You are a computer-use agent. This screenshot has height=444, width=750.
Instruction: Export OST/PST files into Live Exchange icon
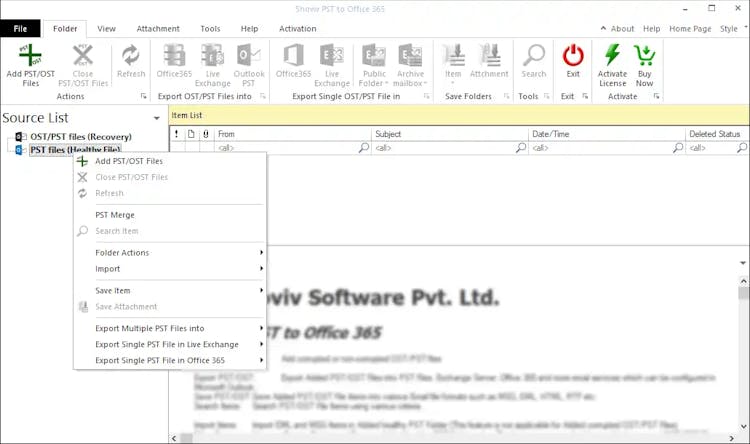[212, 55]
